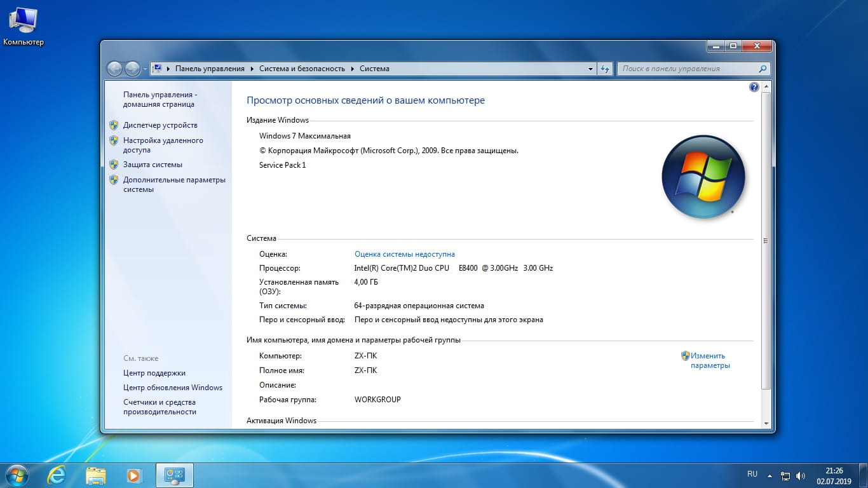868x488 pixels.
Task: Click the network icon in system tray
Action: [785, 475]
